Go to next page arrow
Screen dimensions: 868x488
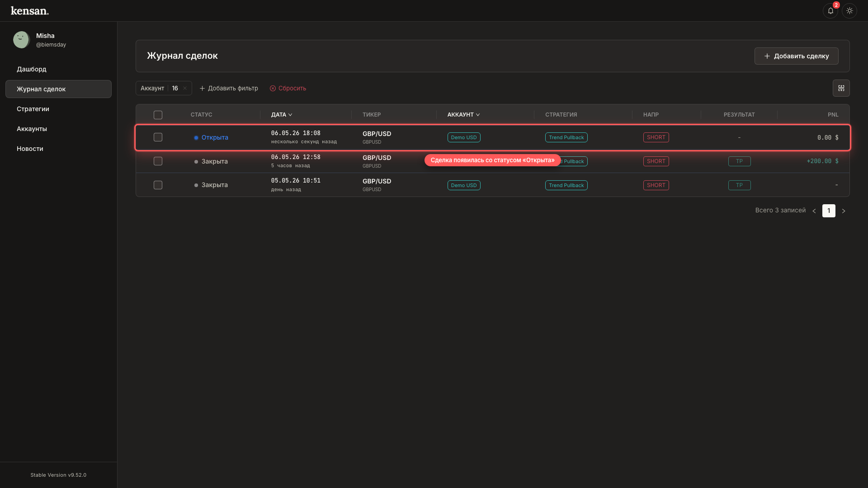843,211
